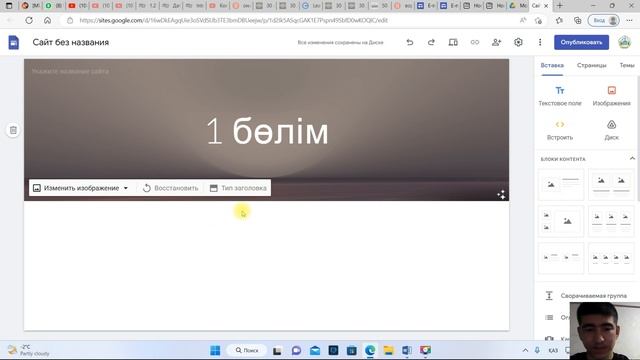The image size is (640, 360).
Task: Choose the four-column image content block
Action: [611, 258]
